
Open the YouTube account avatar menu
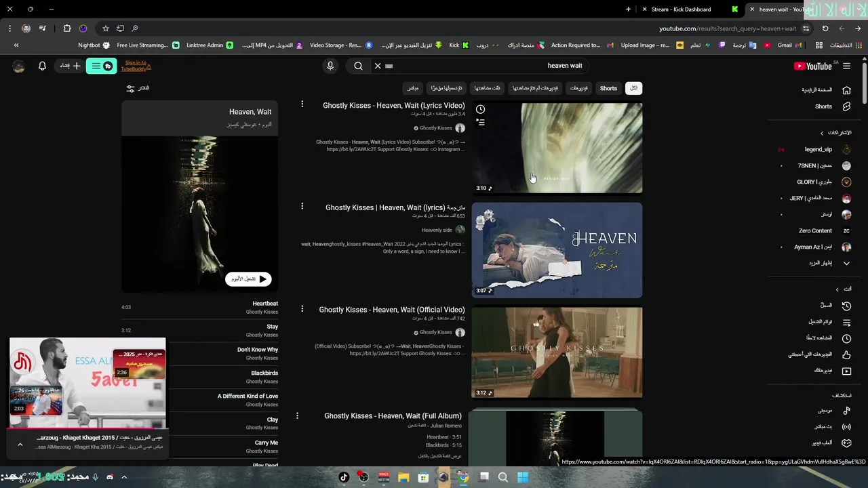click(x=18, y=66)
